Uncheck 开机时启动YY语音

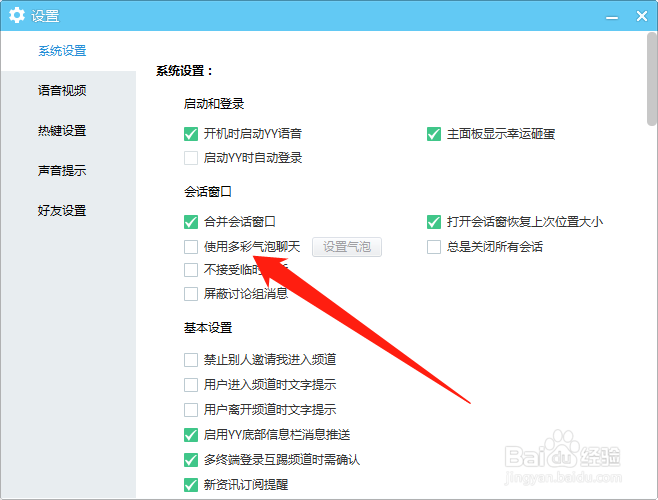pyautogui.click(x=191, y=134)
